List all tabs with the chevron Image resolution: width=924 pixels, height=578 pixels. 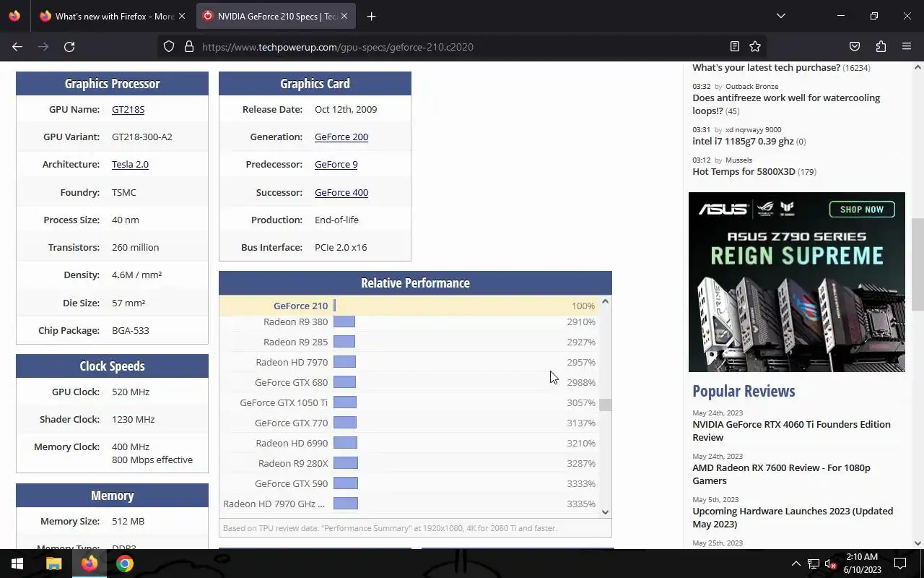point(780,16)
